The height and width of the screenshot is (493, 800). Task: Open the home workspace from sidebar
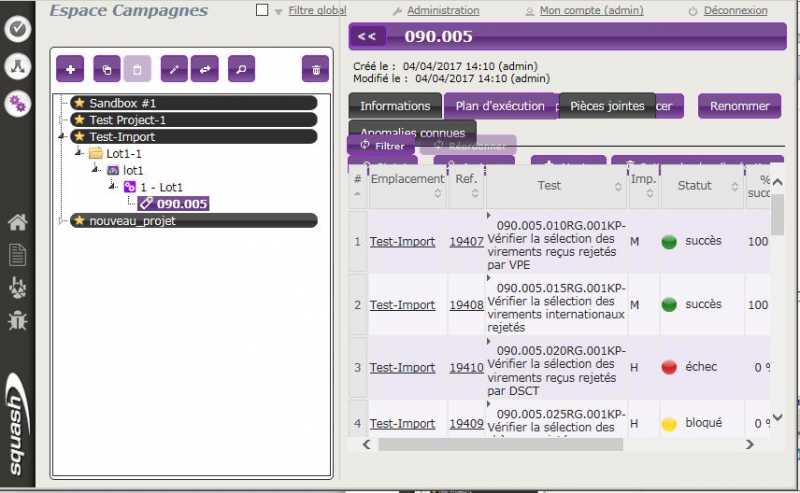coord(17,222)
